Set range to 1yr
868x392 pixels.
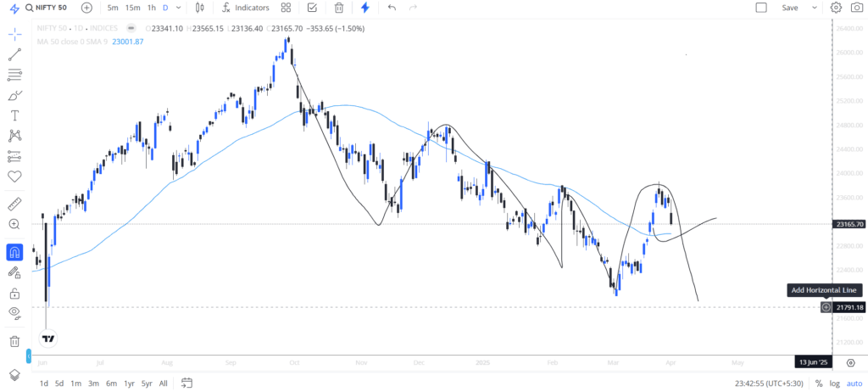click(129, 384)
